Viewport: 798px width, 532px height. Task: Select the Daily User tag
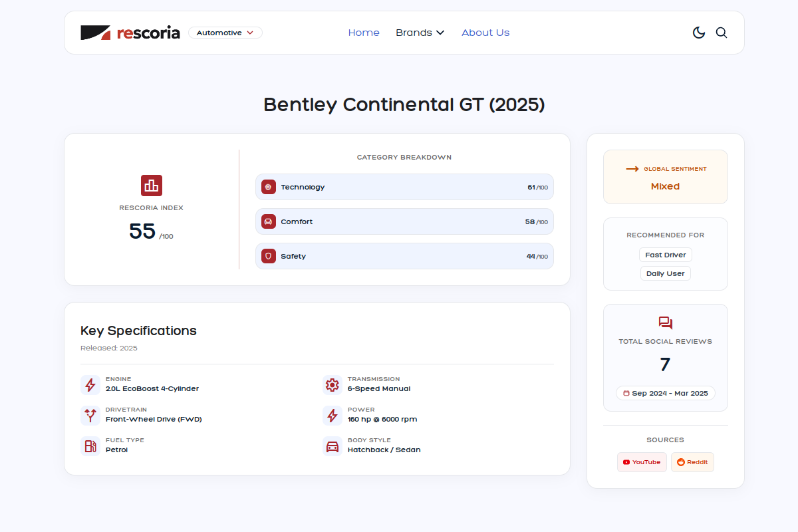(666, 273)
